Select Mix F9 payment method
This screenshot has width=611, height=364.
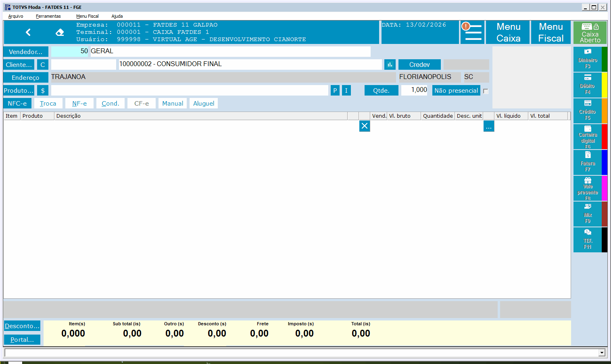(x=588, y=214)
